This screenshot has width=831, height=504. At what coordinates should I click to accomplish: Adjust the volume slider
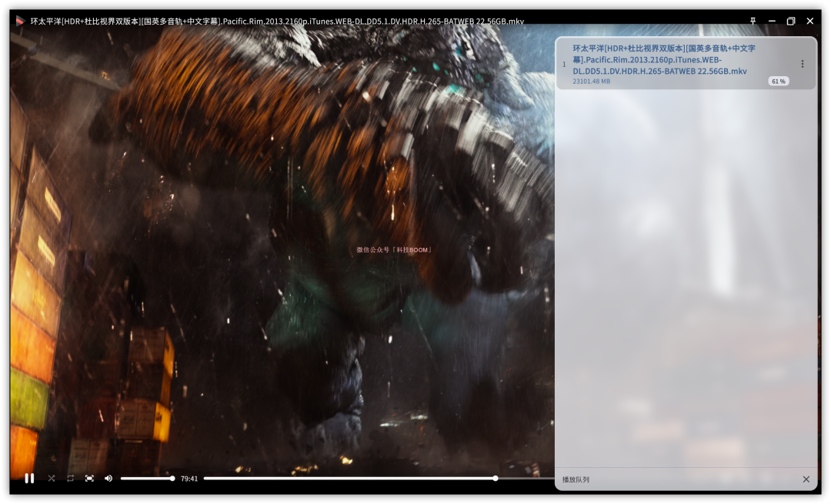pyautogui.click(x=148, y=479)
